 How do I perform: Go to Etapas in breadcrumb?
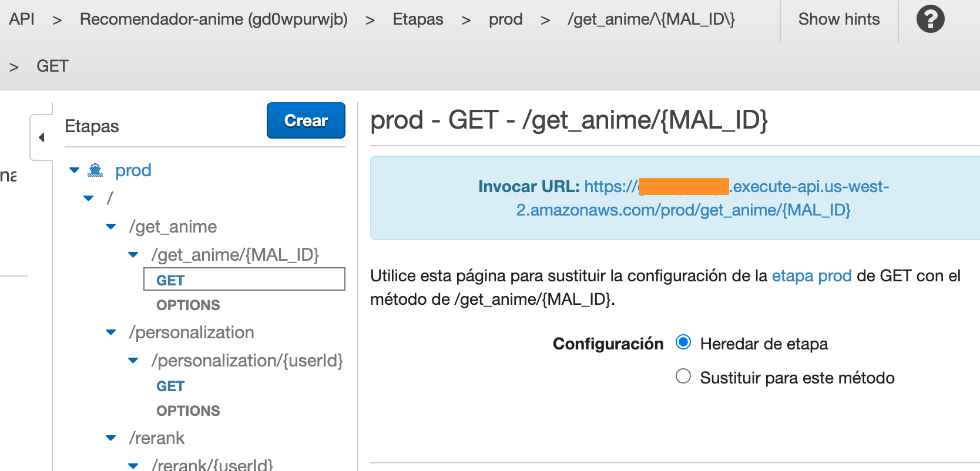pos(418,19)
